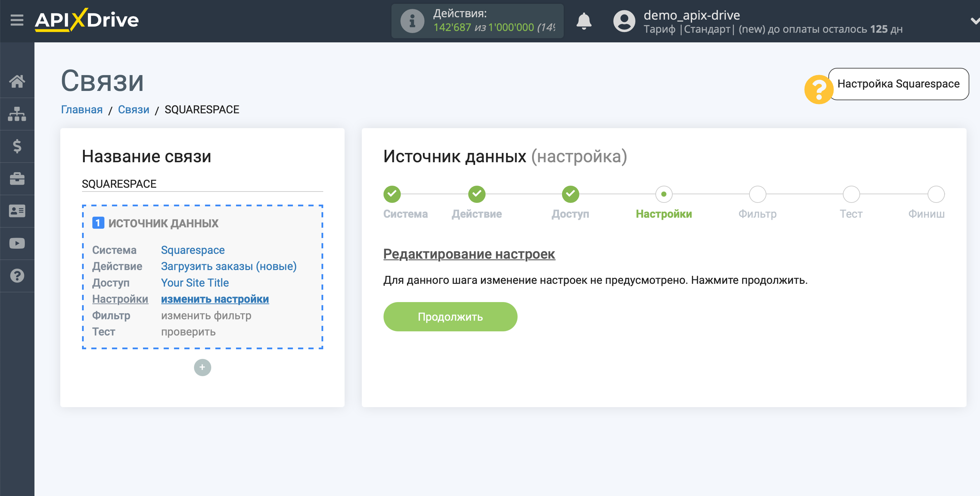Image resolution: width=980 pixels, height=496 pixels.
Task: Open the help question icon in sidebar
Action: pos(17,276)
